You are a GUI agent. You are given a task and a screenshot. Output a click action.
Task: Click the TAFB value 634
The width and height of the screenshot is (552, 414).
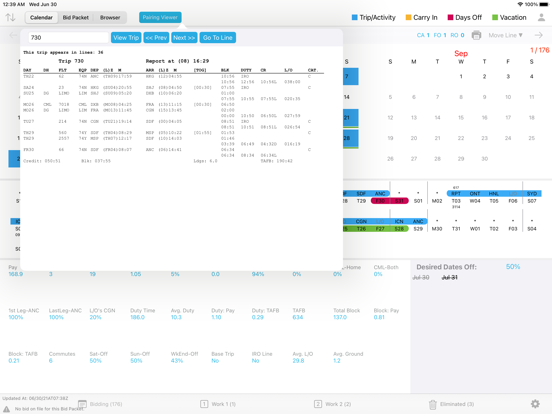click(298, 317)
